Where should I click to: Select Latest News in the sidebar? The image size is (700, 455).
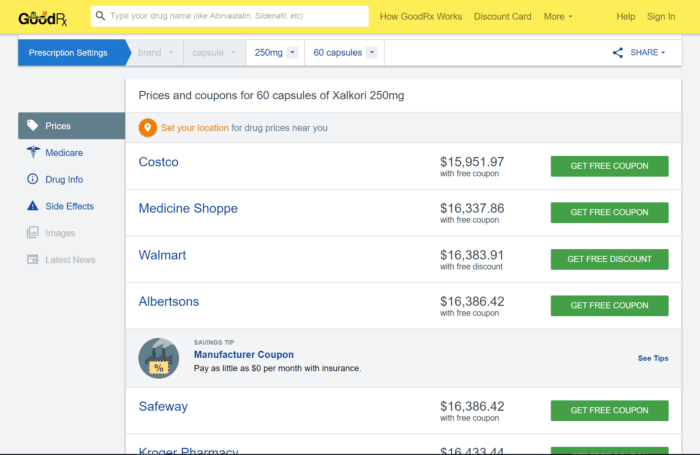point(71,259)
